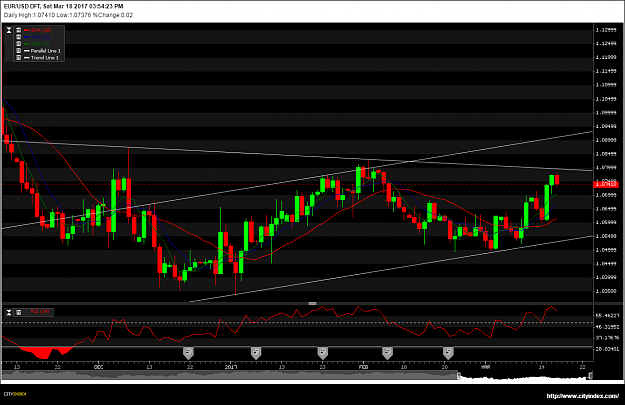Select the RSI (14) label
This screenshot has width=625, height=405.
[x=40, y=312]
